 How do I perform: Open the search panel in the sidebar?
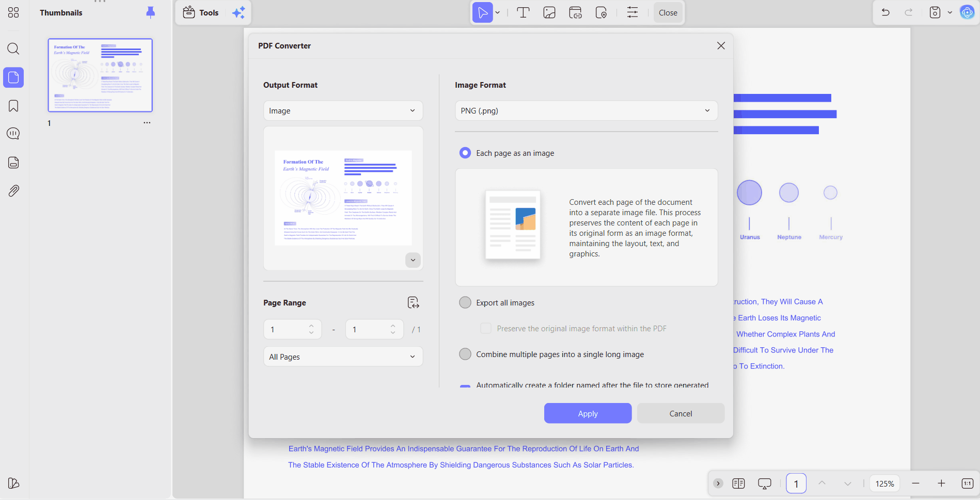tap(13, 49)
